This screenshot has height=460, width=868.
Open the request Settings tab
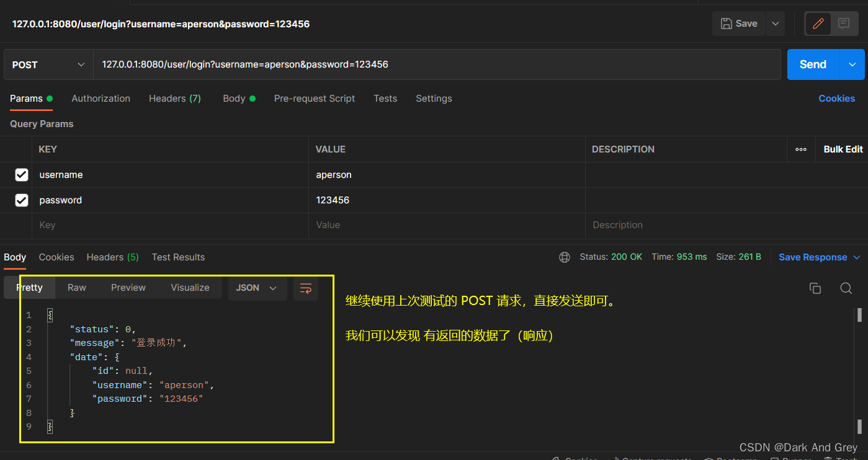coord(434,99)
